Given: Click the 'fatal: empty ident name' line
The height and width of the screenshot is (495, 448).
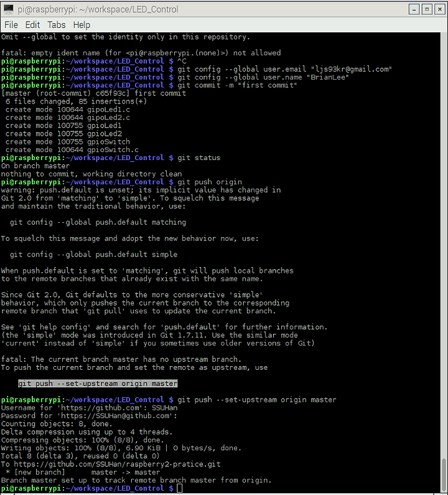Looking at the screenshot, I should tap(141, 53).
